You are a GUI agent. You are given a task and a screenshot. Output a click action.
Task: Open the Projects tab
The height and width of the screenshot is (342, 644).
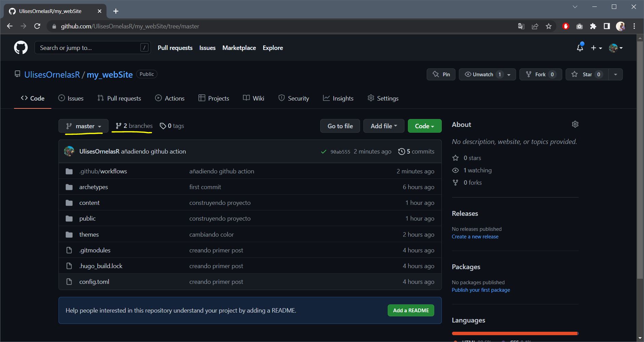pyautogui.click(x=214, y=98)
